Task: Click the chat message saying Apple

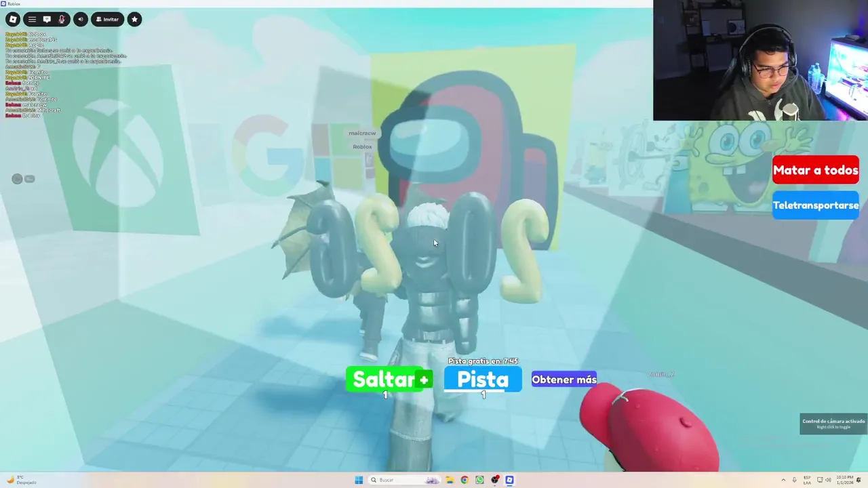Action: pyautogui.click(x=24, y=45)
